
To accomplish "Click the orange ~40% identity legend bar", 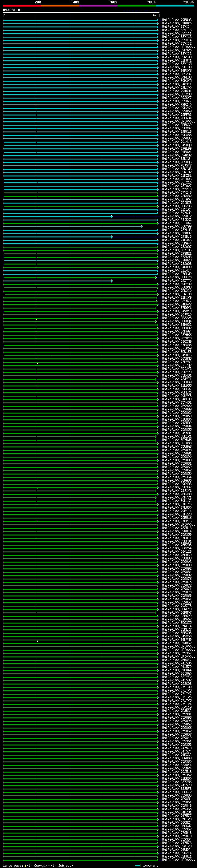I will [x=60, y=6].
